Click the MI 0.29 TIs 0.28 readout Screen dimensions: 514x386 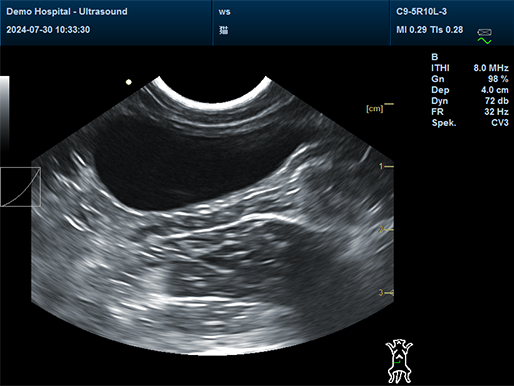point(429,30)
